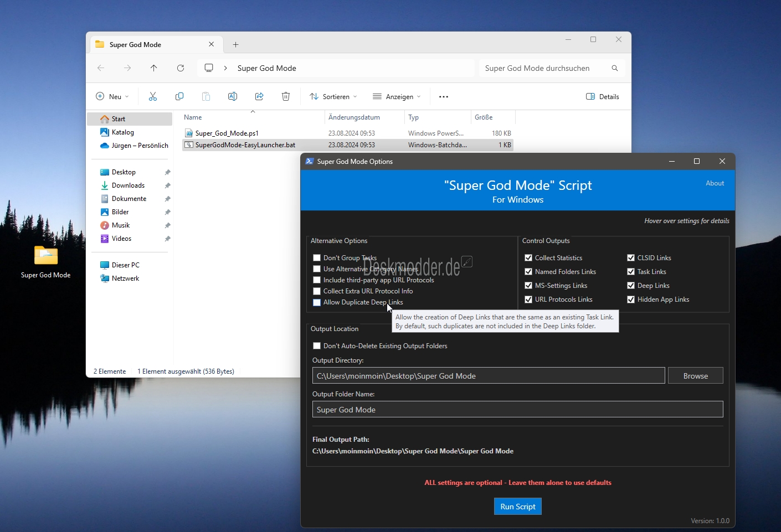Viewport: 781px width, 532px height.
Task: Refresh the Explorer folder view
Action: (181, 68)
